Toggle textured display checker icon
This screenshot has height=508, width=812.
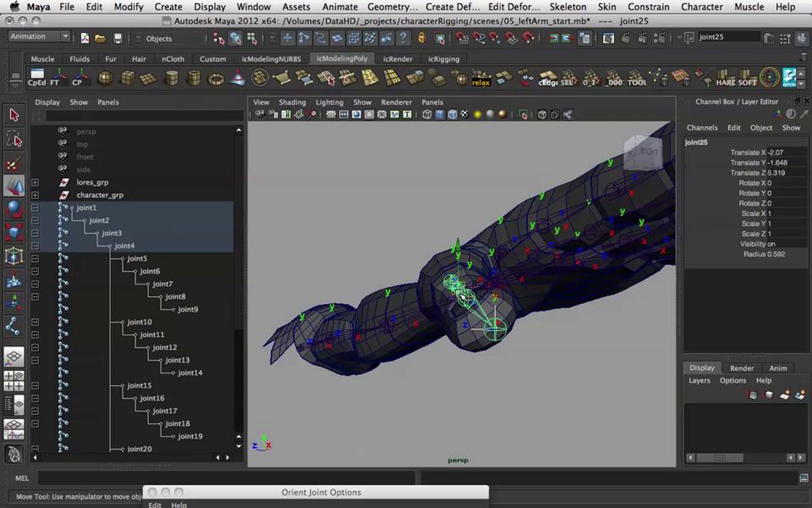pos(465,115)
